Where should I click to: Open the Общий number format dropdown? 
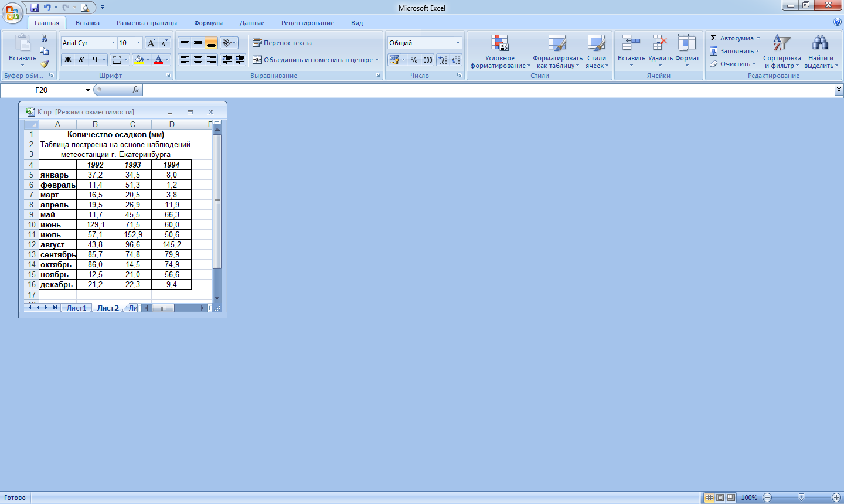point(458,43)
